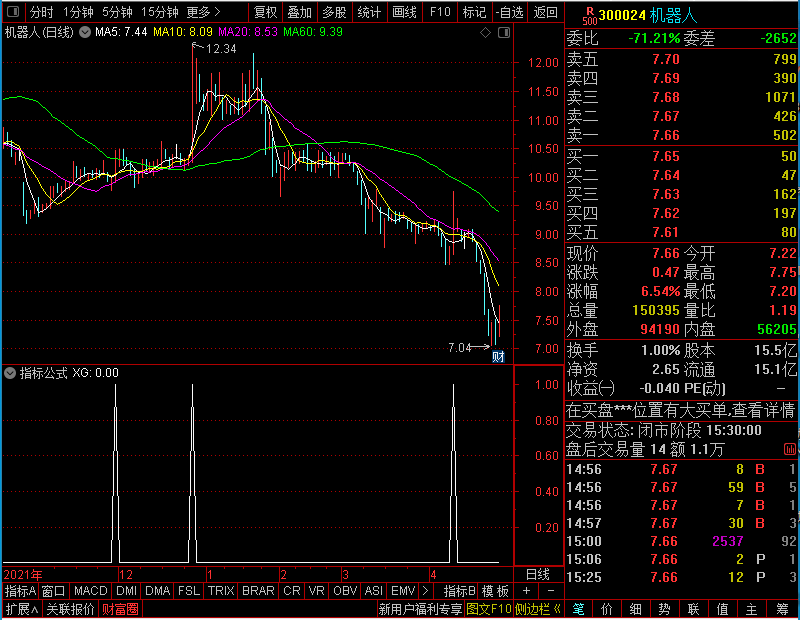The width and height of the screenshot is (800, 620).
Task: Select the 联 linked tab
Action: (x=693, y=609)
